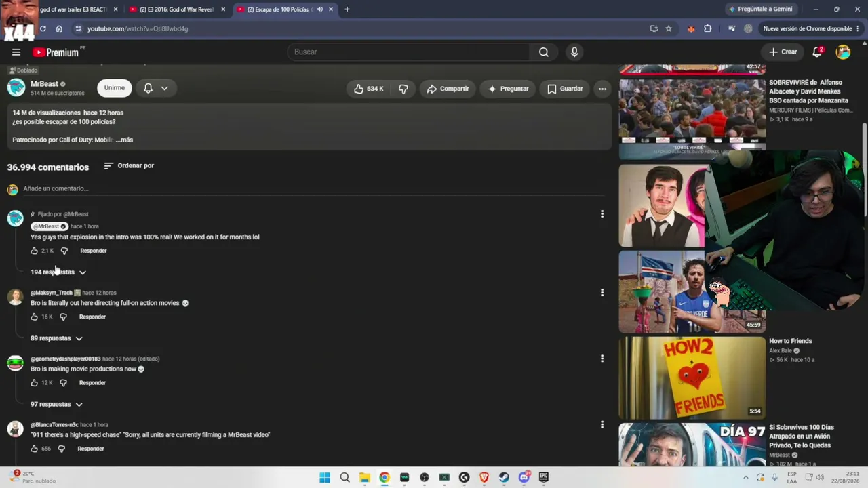Open the Ordenar por sort menu
The image size is (868, 488).
[129, 166]
